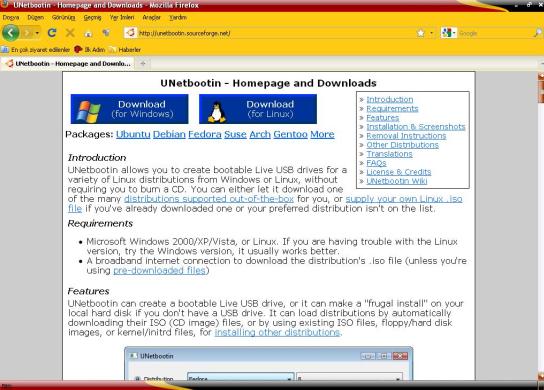Open the Yer İmleri menu
Image resolution: width=544 pixels, height=390 pixels.
122,17
